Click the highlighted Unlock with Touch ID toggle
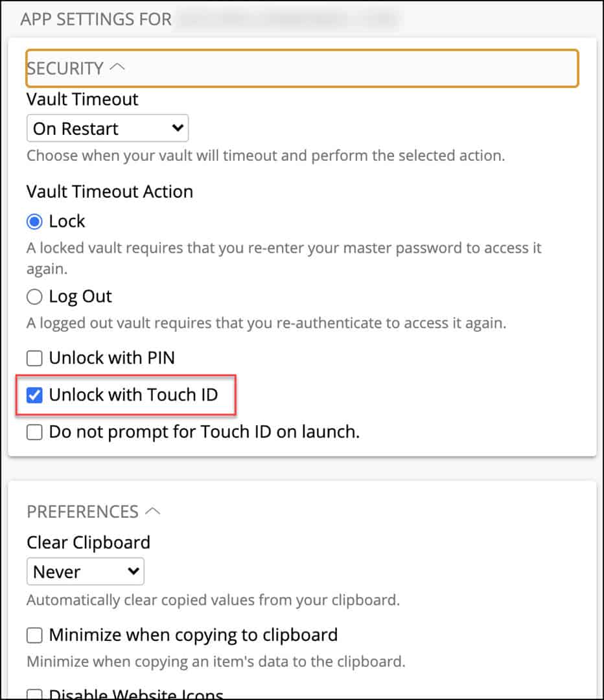This screenshot has width=604, height=700. (x=34, y=395)
